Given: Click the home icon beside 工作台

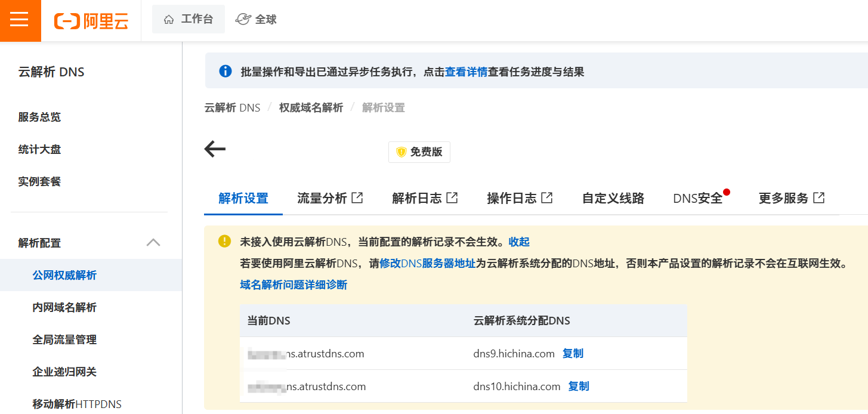Looking at the screenshot, I should (169, 19).
